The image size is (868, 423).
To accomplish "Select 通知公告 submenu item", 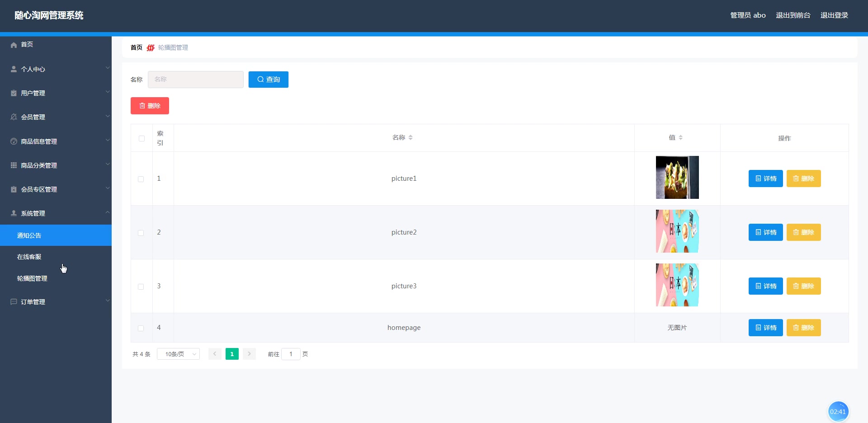I will 56,235.
